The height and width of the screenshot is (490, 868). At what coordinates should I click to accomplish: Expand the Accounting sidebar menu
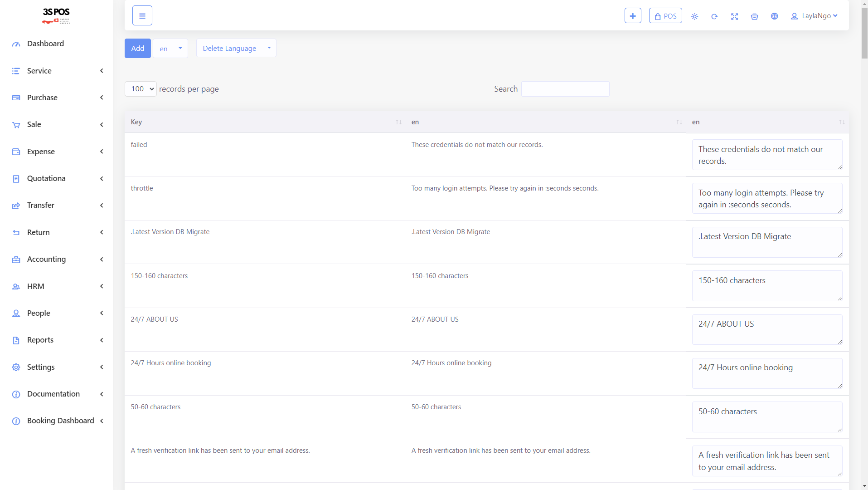[46, 259]
